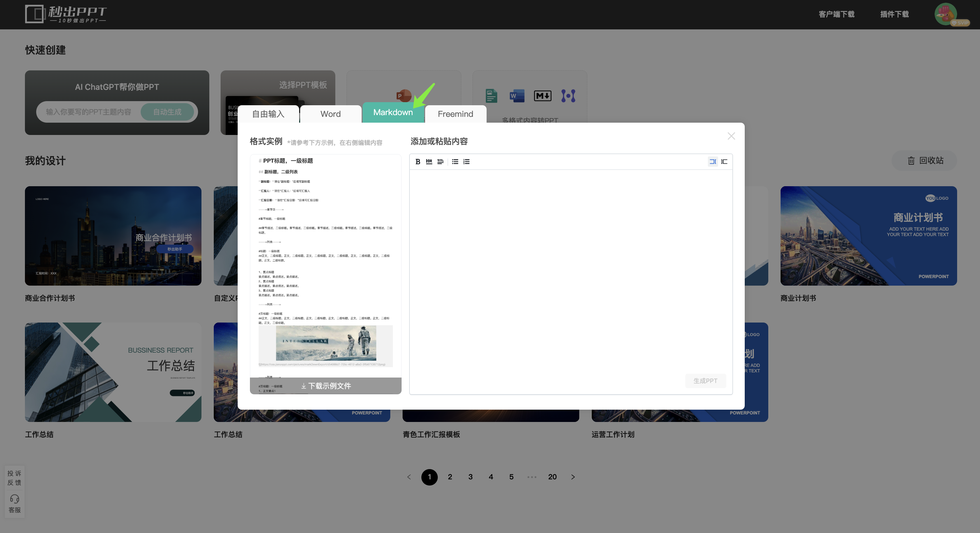Screen dimensions: 980x533
Task: Focus the PPT主题内容 input field
Action: [89, 112]
